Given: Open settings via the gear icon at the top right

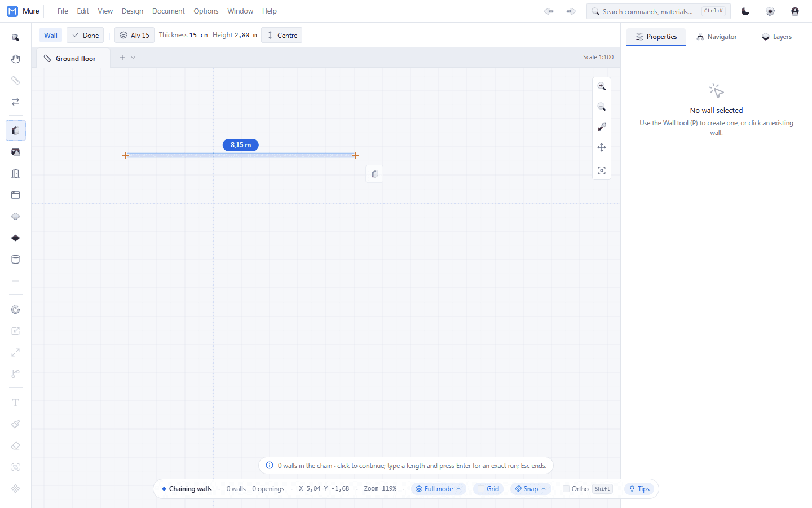Looking at the screenshot, I should coord(770,11).
